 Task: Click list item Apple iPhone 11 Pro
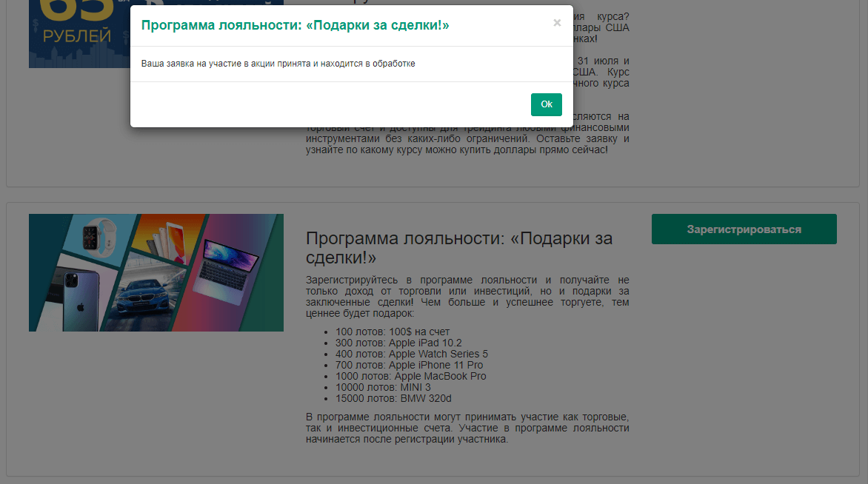409,365
